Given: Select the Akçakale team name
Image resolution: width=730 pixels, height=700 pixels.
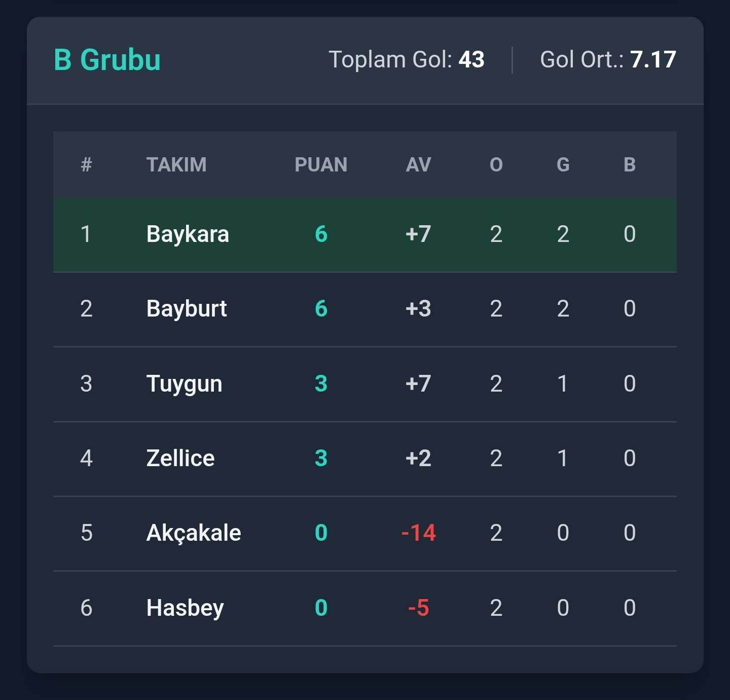Looking at the screenshot, I should click(x=194, y=533).
